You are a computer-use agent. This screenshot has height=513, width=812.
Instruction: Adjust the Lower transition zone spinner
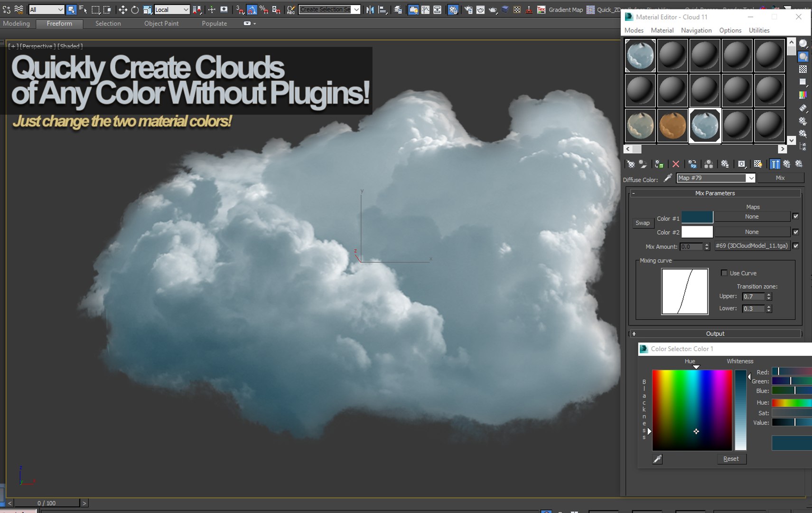pyautogui.click(x=769, y=309)
